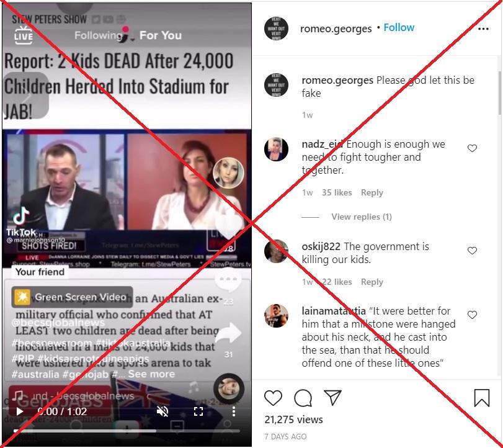This screenshot has height=448, width=503.
Task: Switch to For You tab
Action: [x=161, y=35]
